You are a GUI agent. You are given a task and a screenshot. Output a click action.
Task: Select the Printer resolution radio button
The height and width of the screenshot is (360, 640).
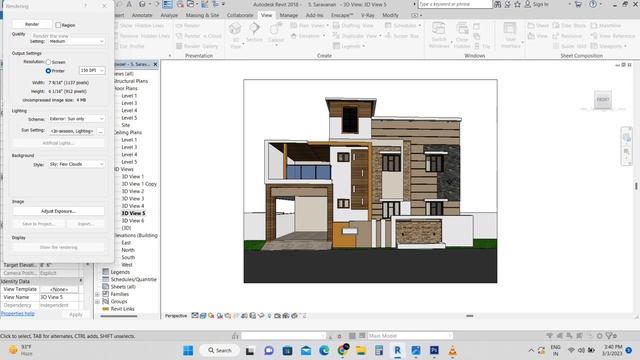point(49,71)
